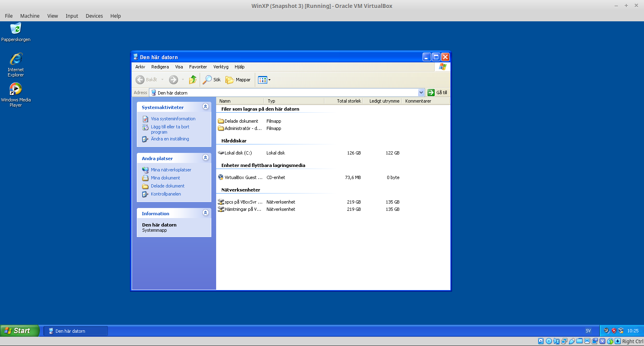Open the Mina dokument link
Viewport: 644px width, 346px height.
(165, 178)
